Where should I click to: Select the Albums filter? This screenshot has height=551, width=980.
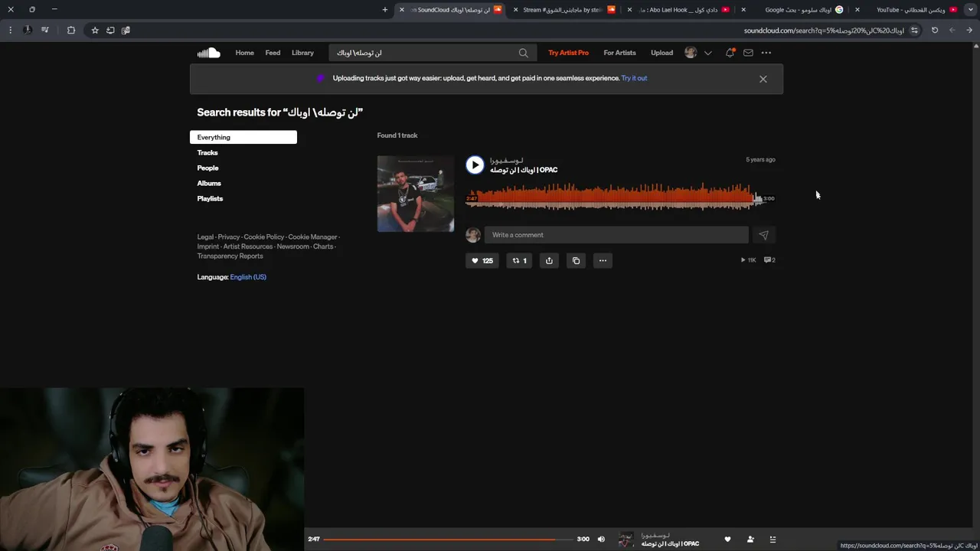coord(209,183)
